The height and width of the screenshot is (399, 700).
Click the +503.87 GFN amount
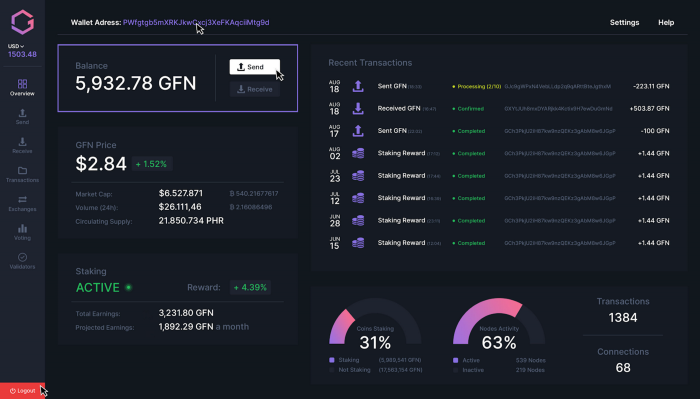649,108
